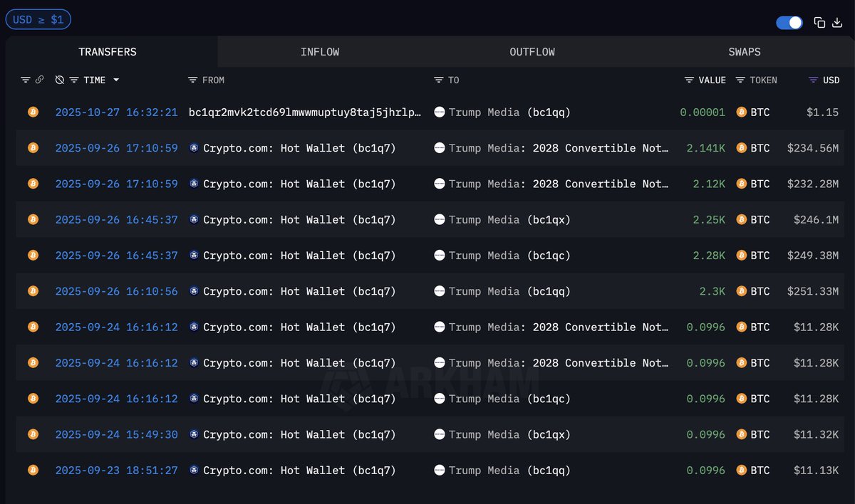
Task: Click the copy icon beside the toggle switch
Action: (x=819, y=23)
